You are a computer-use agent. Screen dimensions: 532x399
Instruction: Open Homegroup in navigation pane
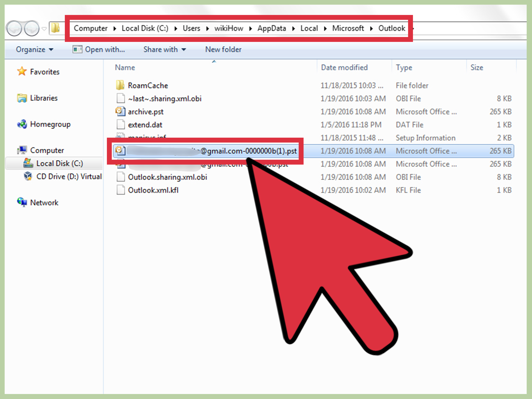point(50,124)
